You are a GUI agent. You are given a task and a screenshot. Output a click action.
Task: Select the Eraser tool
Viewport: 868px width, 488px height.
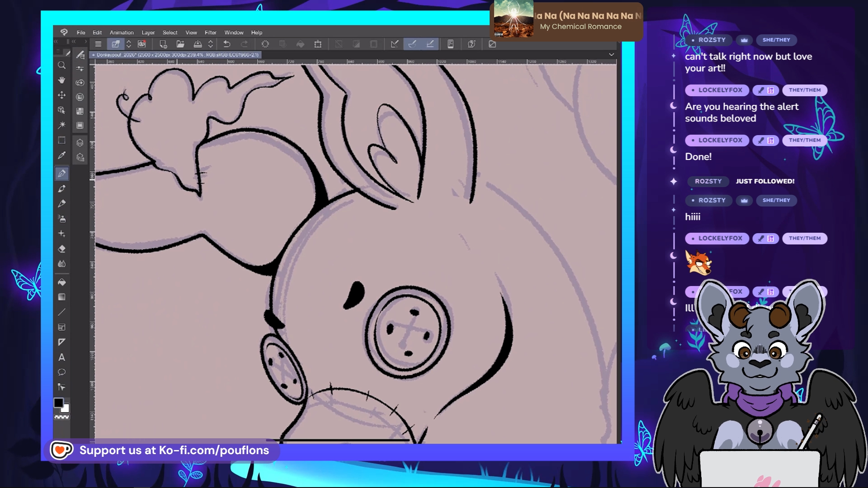pos(61,249)
